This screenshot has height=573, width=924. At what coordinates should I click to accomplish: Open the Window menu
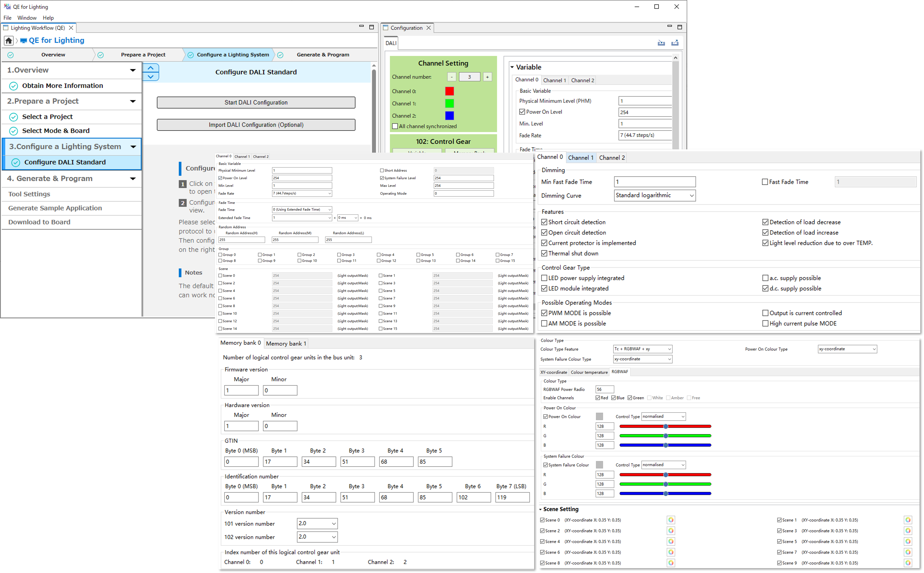(x=27, y=18)
